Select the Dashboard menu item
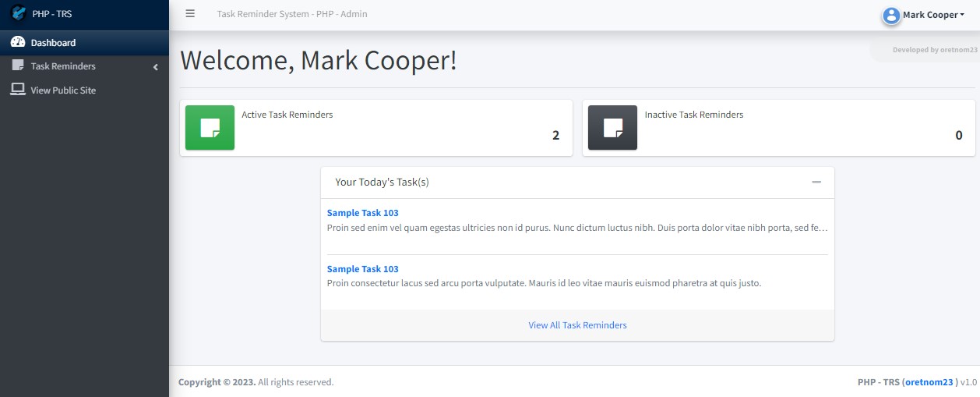This screenshot has width=980, height=397. (84, 43)
